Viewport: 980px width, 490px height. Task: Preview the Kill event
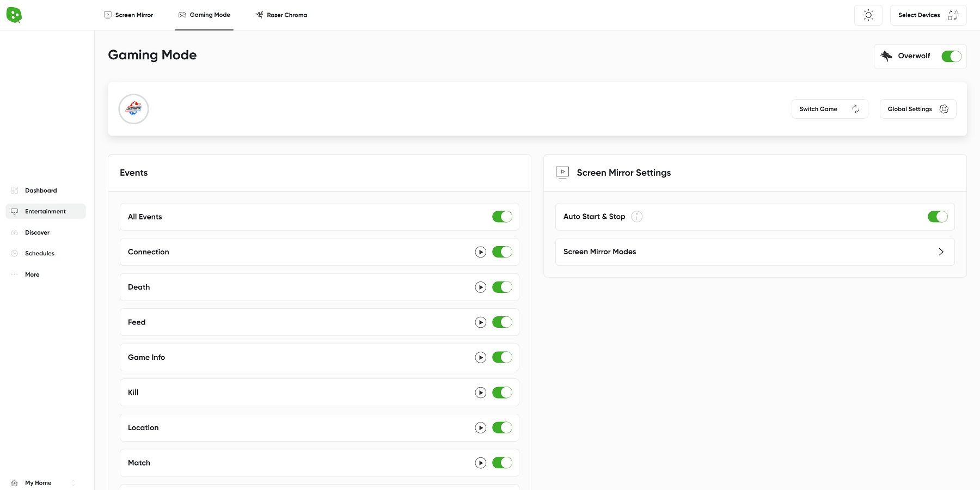point(480,393)
